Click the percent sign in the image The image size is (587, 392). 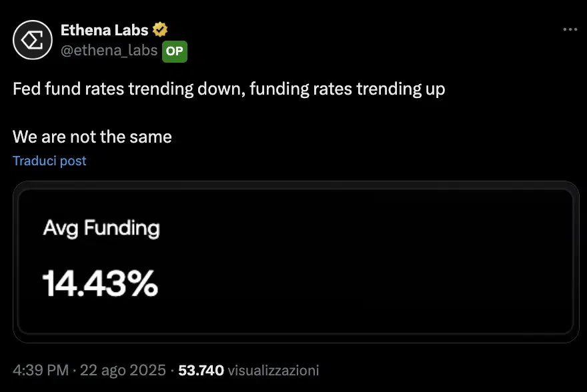143,283
